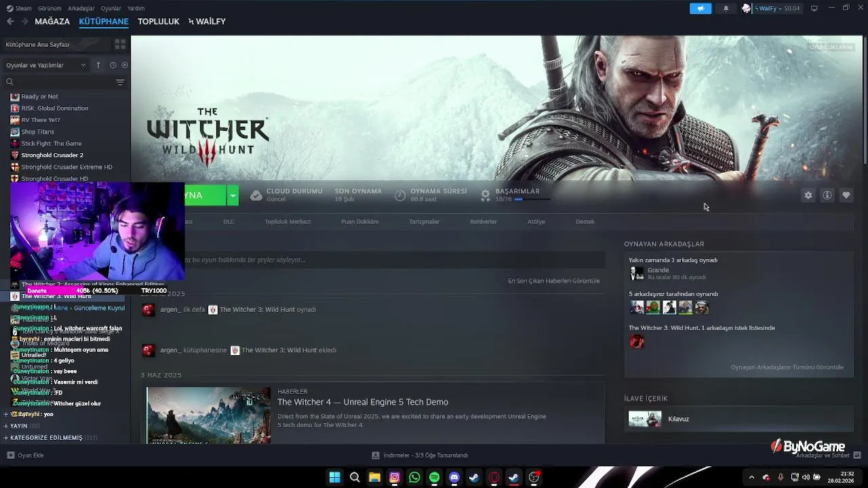
Task: Open Discord from taskbar
Action: pos(454,478)
